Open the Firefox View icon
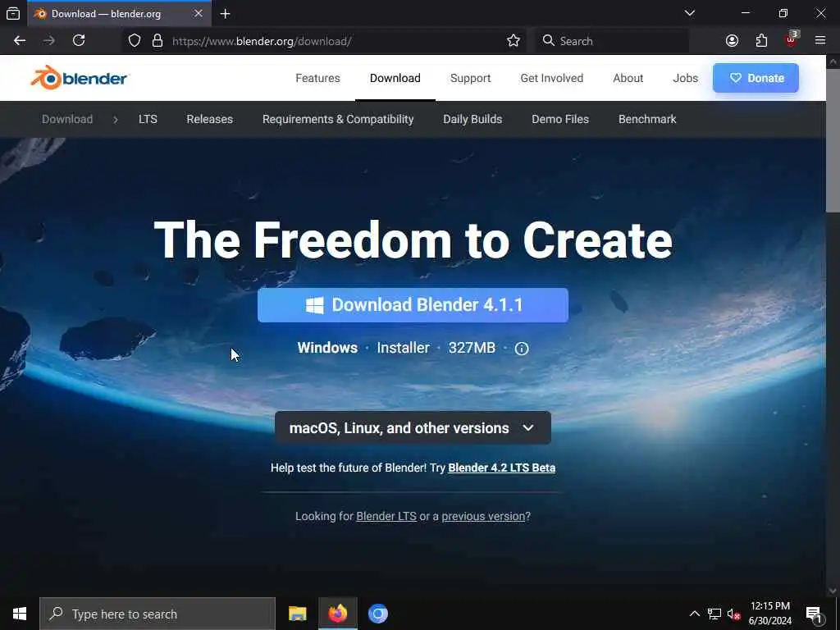This screenshot has width=840, height=630. pos(13,14)
